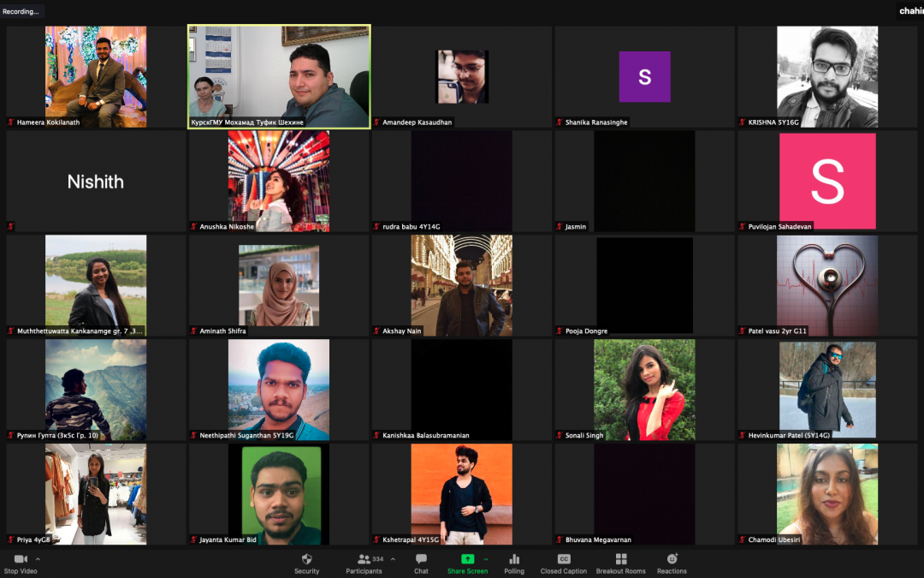Select the Pooja Dongre video tile
Screen dimensions: 924x578
click(x=644, y=286)
